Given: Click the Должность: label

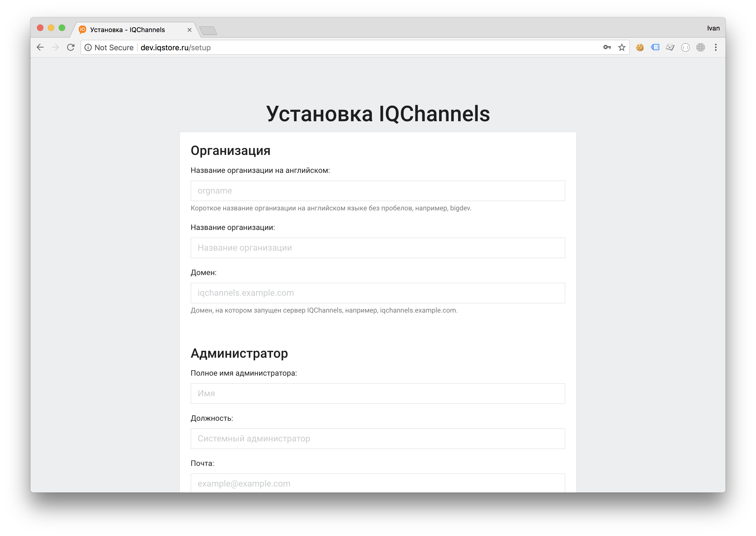Looking at the screenshot, I should pos(212,418).
